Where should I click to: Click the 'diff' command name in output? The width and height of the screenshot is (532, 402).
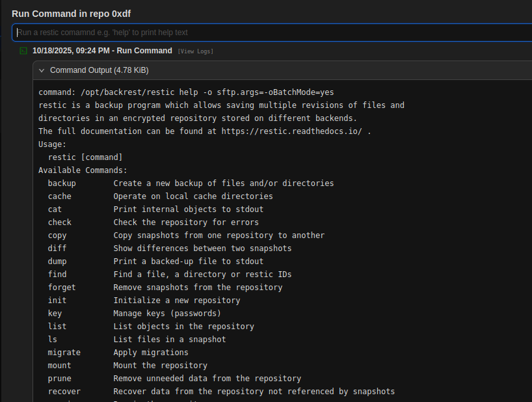click(x=57, y=248)
